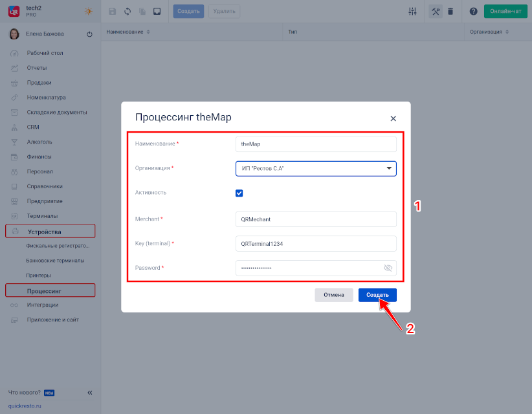Click the trash bin icon

click(x=450, y=11)
